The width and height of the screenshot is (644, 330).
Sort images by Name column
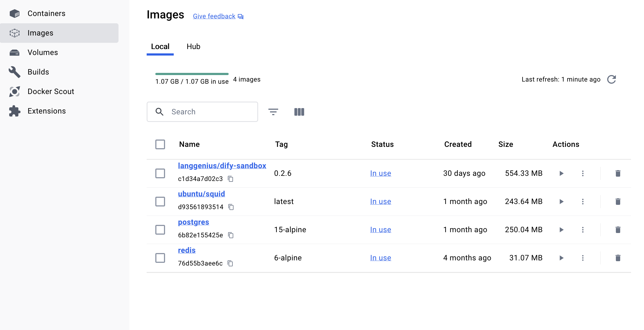(189, 144)
